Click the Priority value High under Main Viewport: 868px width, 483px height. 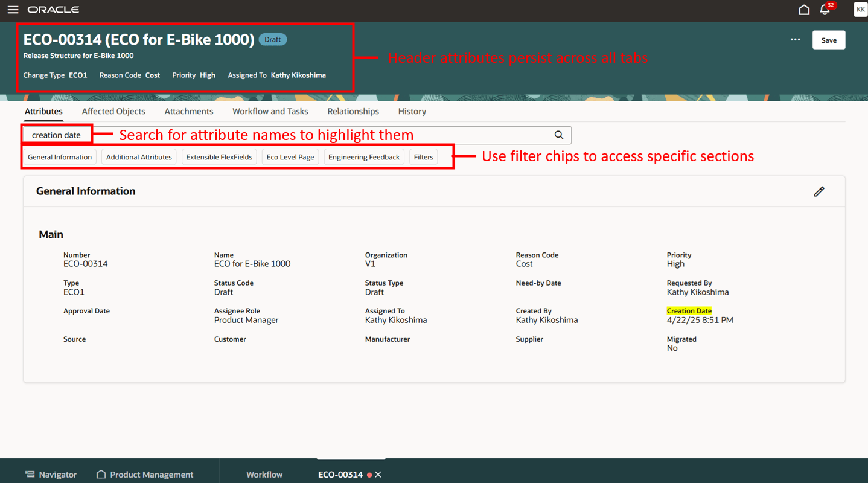coord(676,264)
